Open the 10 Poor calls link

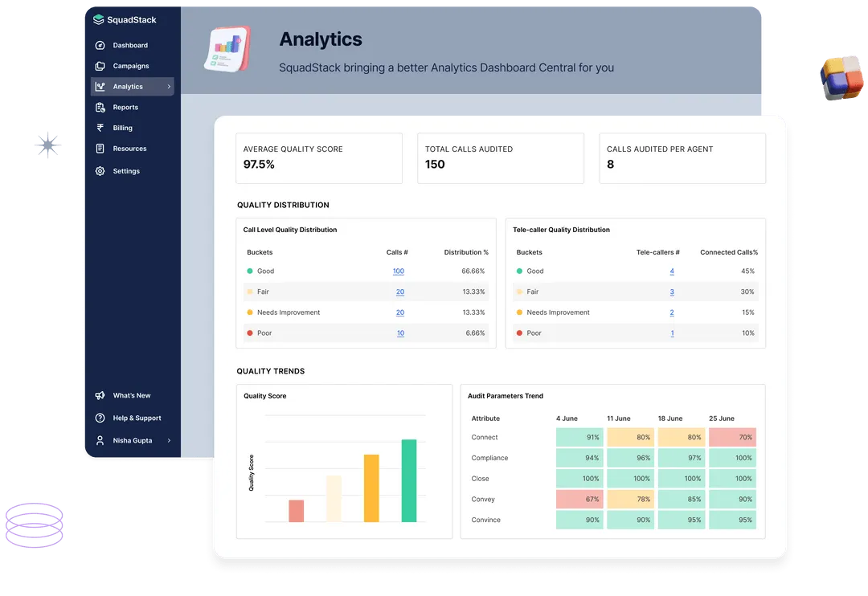(x=401, y=333)
